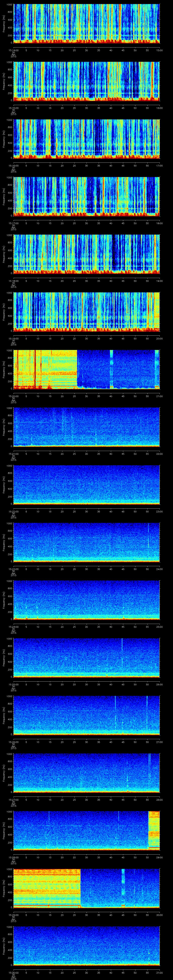Open the quiet spectrogram starting 15:21:00
Viewport: 173px width, 980px height.
[x=86, y=427]
